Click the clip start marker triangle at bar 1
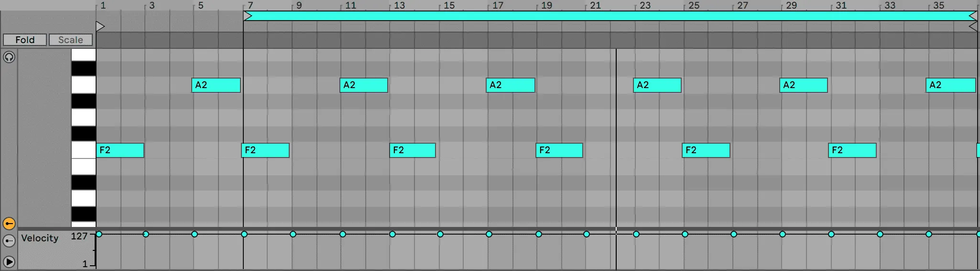The image size is (980, 271). point(100,26)
